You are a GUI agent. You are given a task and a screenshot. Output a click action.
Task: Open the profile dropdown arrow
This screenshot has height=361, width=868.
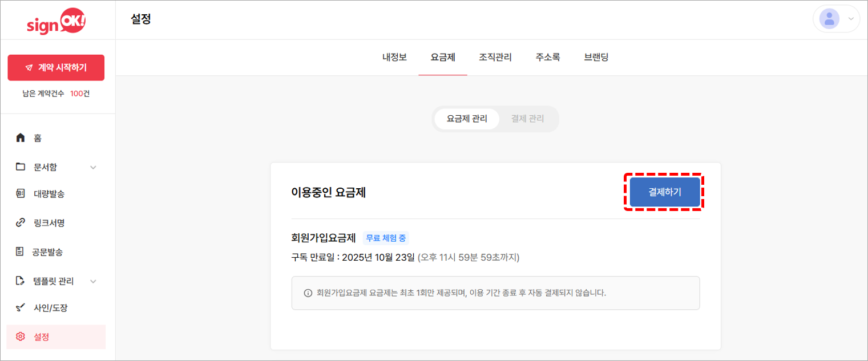(x=851, y=19)
